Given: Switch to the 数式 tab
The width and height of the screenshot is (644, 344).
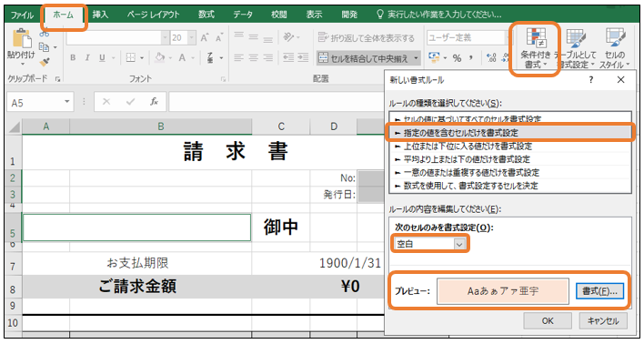Looking at the screenshot, I should (x=206, y=15).
